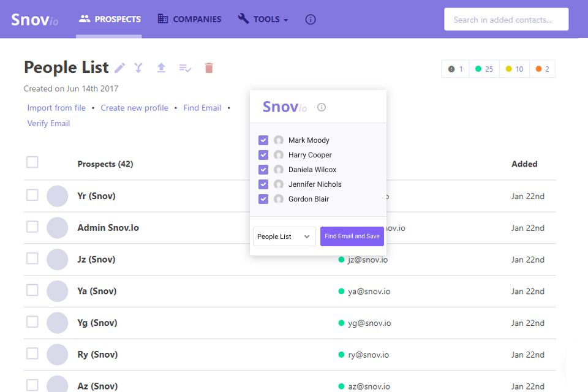Image resolution: width=588 pixels, height=392 pixels.
Task: Click the ry@snov.io email
Action: [x=368, y=355]
